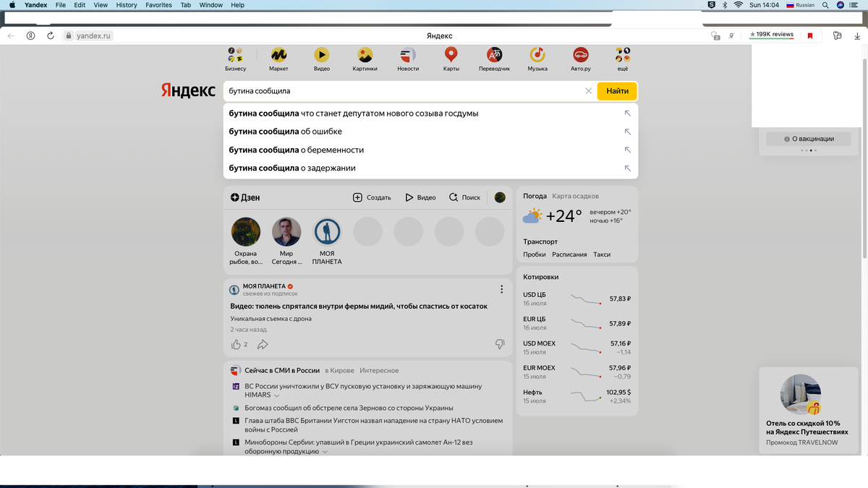Image resolution: width=868 pixels, height=488 pixels.
Task: Open three-dot menu on МОЯ ПЛАНЕТА post
Action: point(501,289)
